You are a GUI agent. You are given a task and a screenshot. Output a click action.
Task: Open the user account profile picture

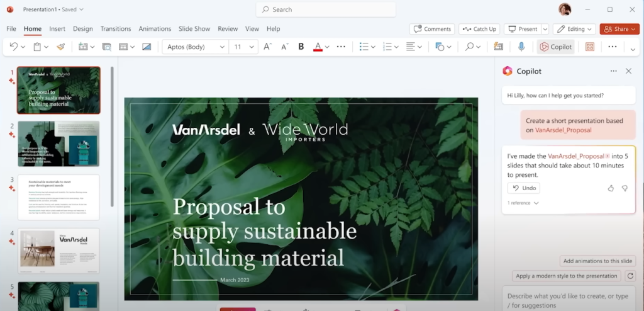pyautogui.click(x=565, y=9)
